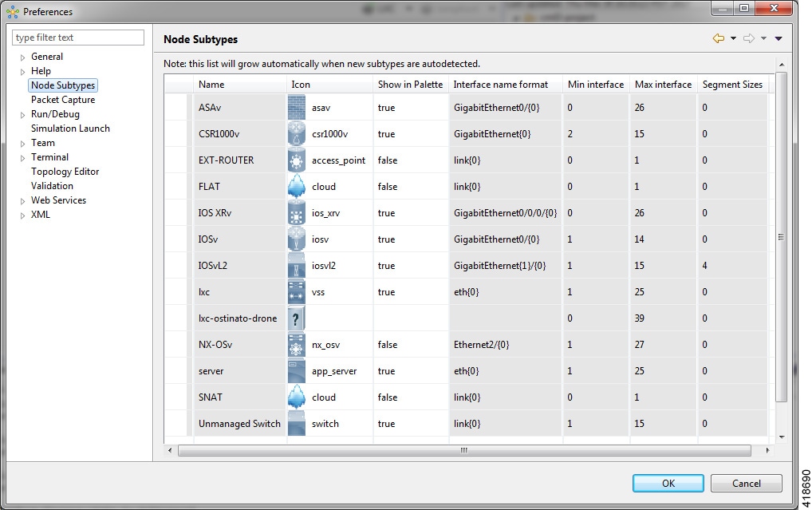Open the Topology Editor preferences page
The height and width of the screenshot is (510, 812).
point(65,172)
